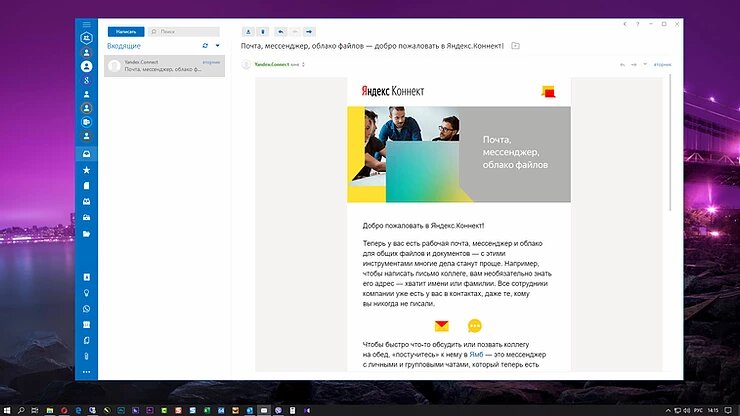Screen dimensions: 740x416
Task: Open more actions dropdown in message header
Action: tap(645, 64)
